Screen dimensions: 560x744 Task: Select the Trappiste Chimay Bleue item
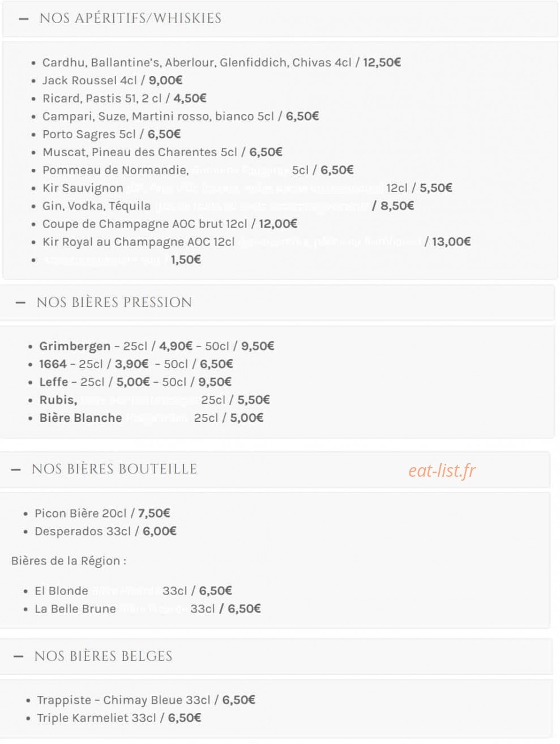[x=146, y=700]
